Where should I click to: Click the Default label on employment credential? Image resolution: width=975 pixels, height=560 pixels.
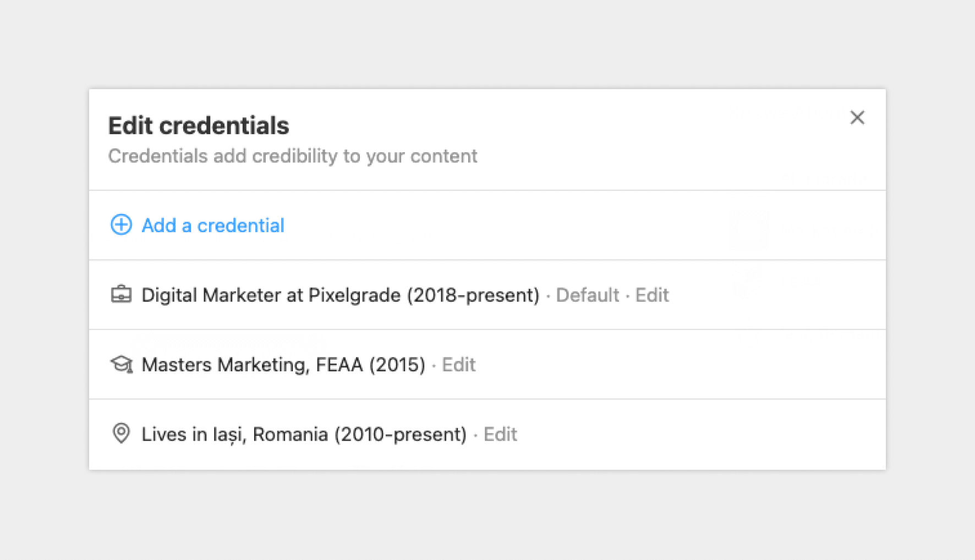pyautogui.click(x=588, y=295)
